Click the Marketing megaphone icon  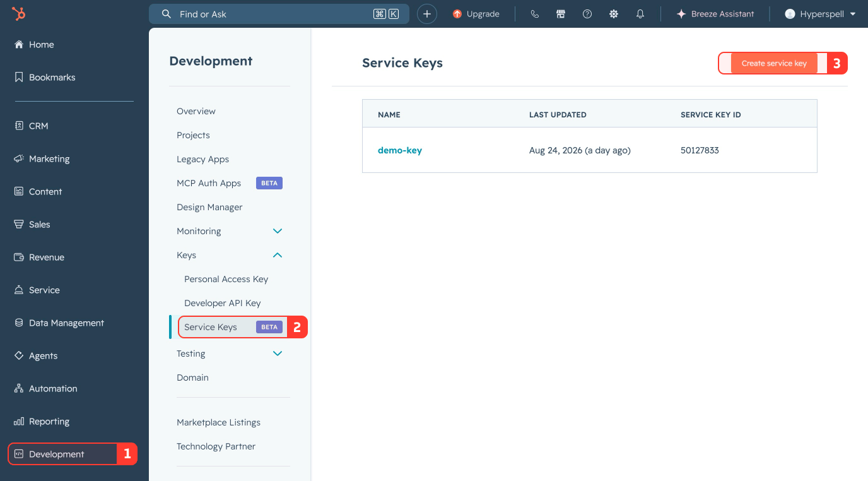click(x=18, y=158)
